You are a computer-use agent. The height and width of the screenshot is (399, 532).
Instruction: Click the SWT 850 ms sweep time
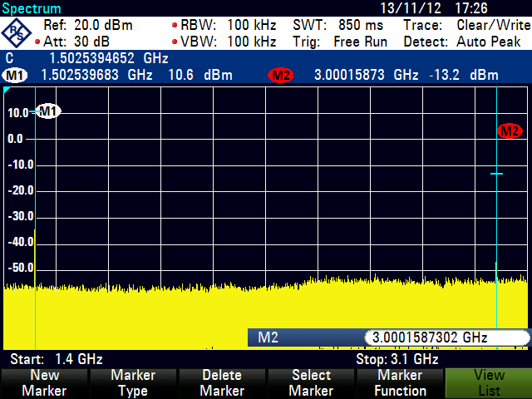[337, 25]
